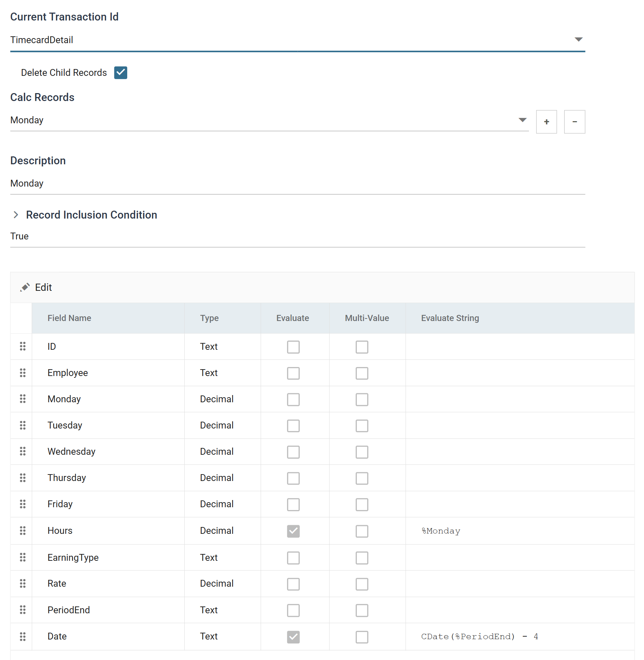Viewport: 644px width, 660px height.
Task: Click the drag handle for Friday row
Action: point(23,504)
